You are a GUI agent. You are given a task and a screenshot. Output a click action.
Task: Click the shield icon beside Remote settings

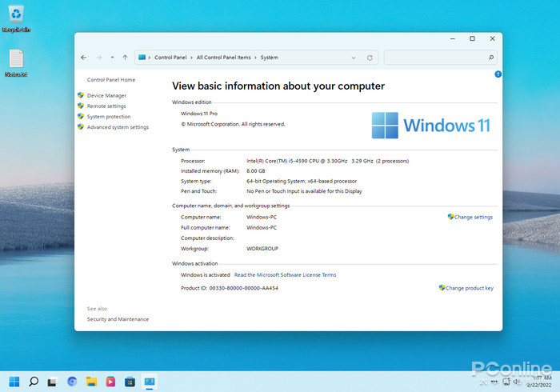pyautogui.click(x=81, y=106)
